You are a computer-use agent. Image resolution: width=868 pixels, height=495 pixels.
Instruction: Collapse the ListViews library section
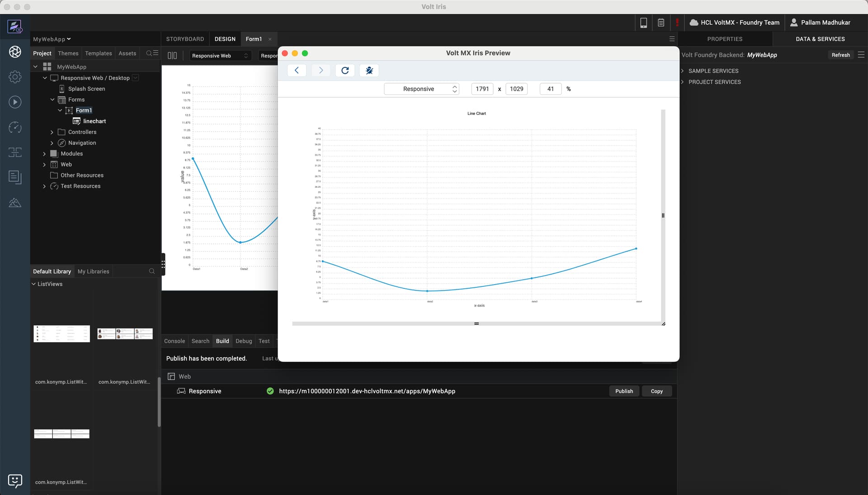pyautogui.click(x=33, y=284)
